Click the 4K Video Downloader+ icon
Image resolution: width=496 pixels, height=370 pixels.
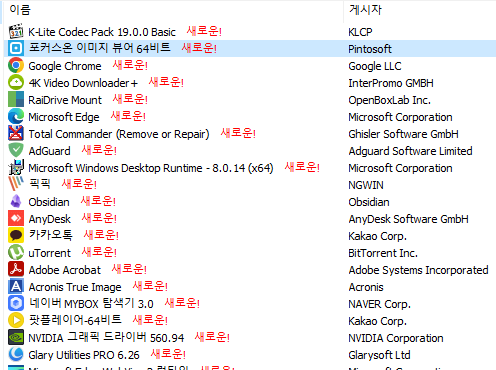[x=16, y=82]
